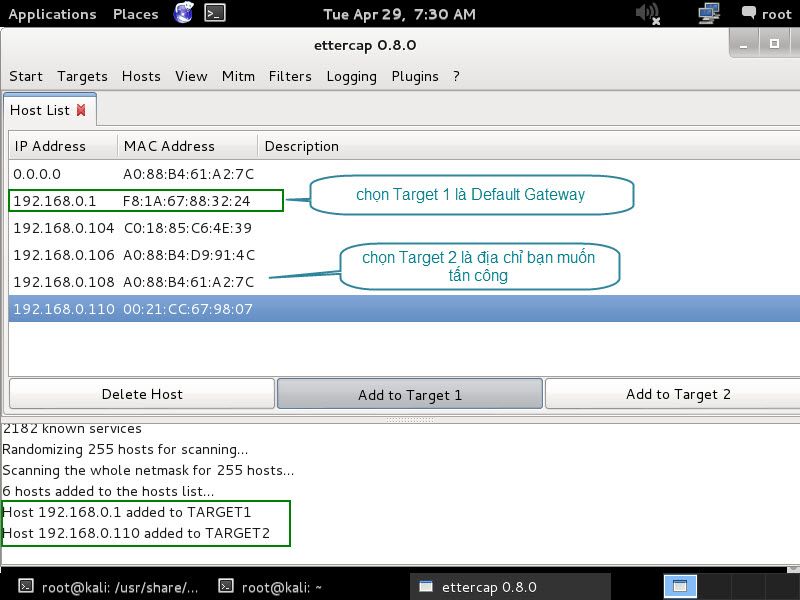Open the Logging menu
The image size is (800, 600).
[352, 77]
